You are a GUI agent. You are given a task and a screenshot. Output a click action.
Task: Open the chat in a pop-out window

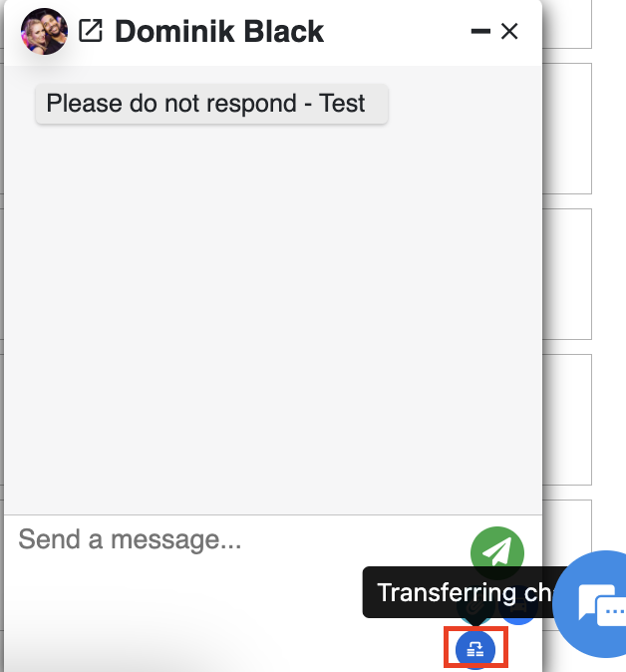[91, 31]
